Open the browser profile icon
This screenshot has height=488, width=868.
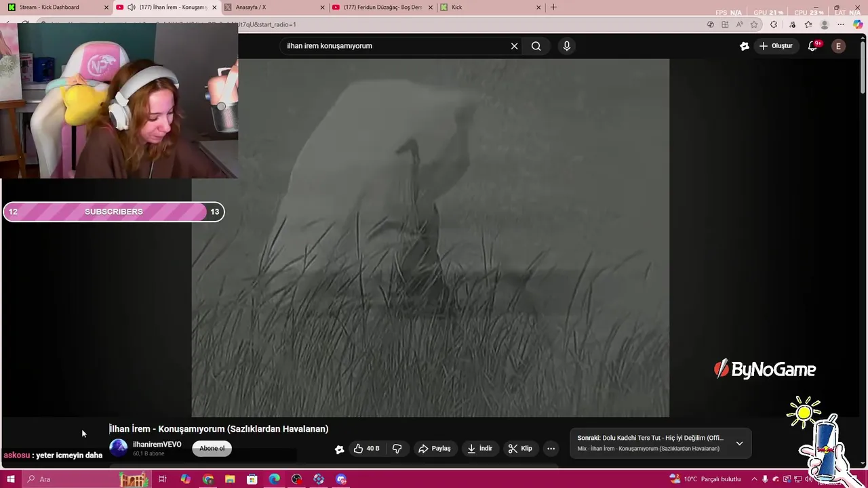tap(825, 24)
